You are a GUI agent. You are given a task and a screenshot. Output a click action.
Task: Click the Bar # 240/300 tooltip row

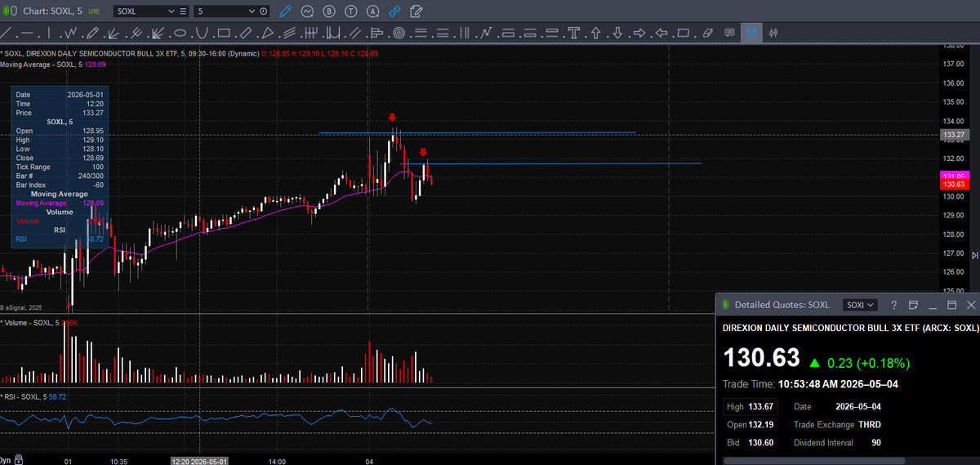pos(60,176)
